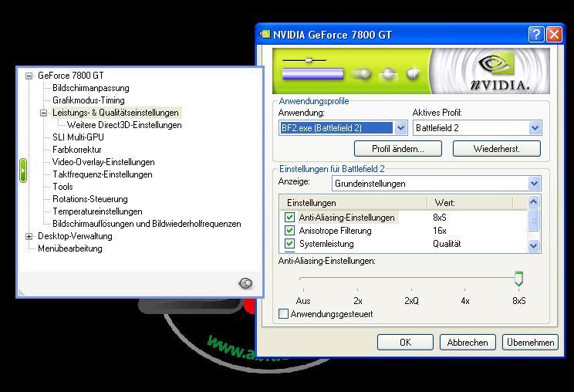Click the green side-panel toggle arrow
This screenshot has height=392, width=574.
coord(23,171)
